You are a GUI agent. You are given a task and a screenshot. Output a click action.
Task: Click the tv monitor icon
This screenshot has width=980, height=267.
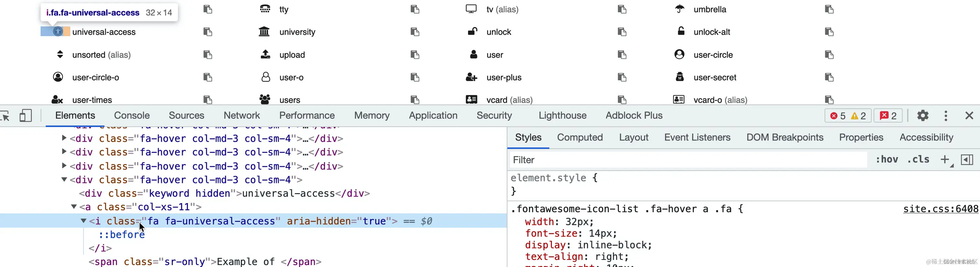click(x=471, y=9)
